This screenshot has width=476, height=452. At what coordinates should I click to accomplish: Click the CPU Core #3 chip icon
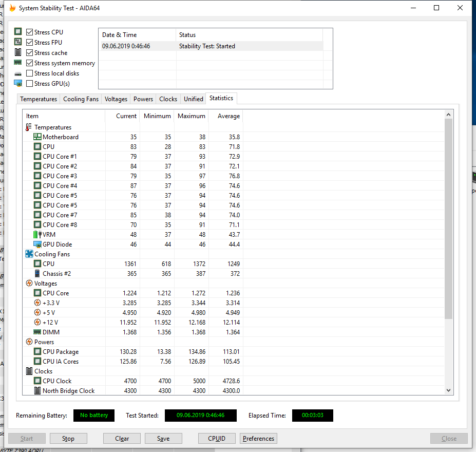[37, 176]
